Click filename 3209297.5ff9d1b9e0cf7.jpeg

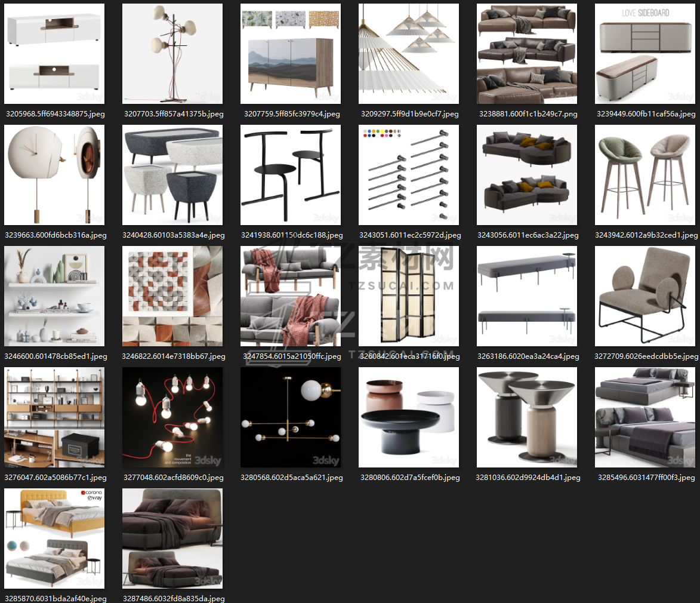click(410, 114)
